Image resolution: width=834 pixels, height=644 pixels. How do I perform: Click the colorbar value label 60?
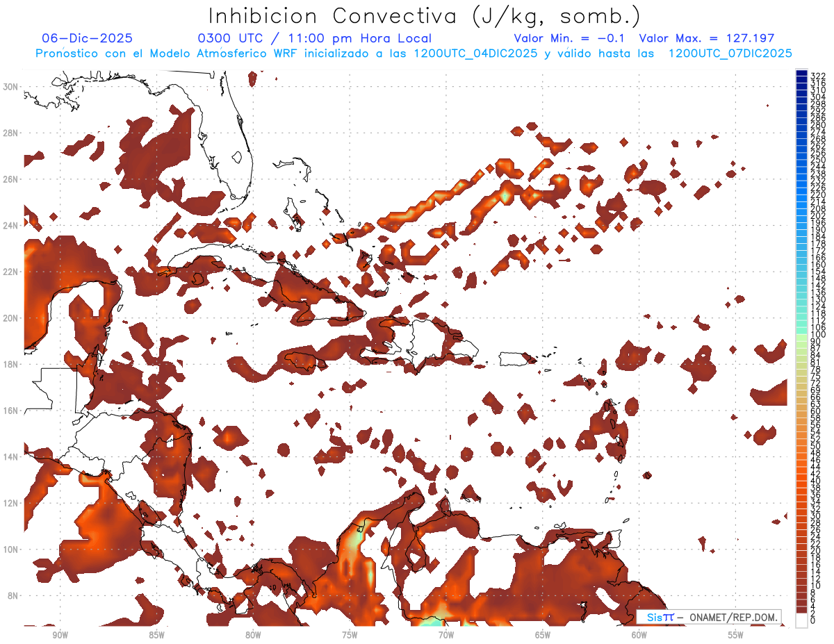(816, 411)
